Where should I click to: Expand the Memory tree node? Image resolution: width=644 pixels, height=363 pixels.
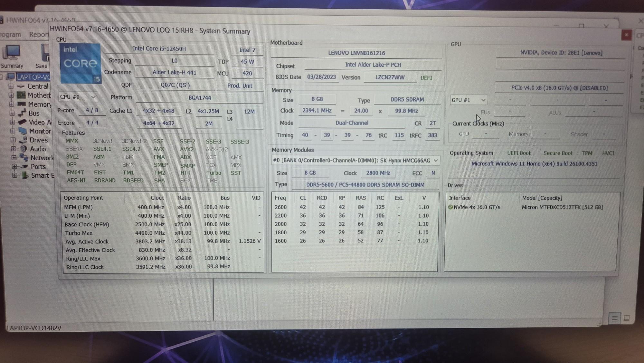click(12, 104)
